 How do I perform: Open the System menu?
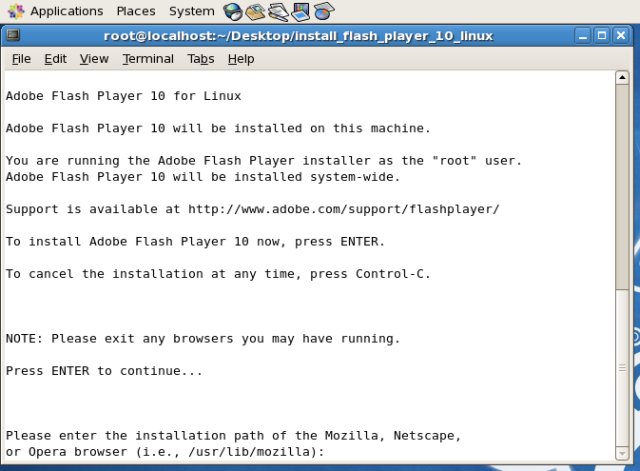click(192, 11)
